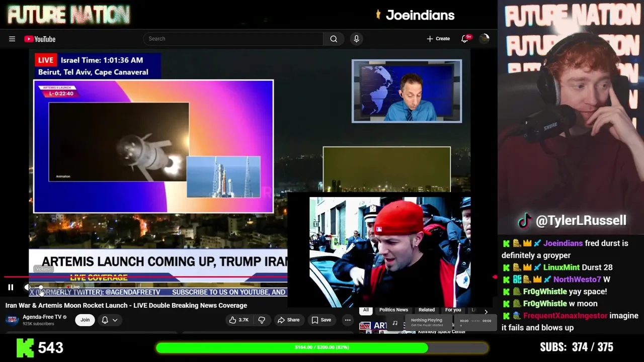Screen dimensions: 644x362
Task: Click FrequentXanaxIngestor username in chat
Action: click(566, 316)
